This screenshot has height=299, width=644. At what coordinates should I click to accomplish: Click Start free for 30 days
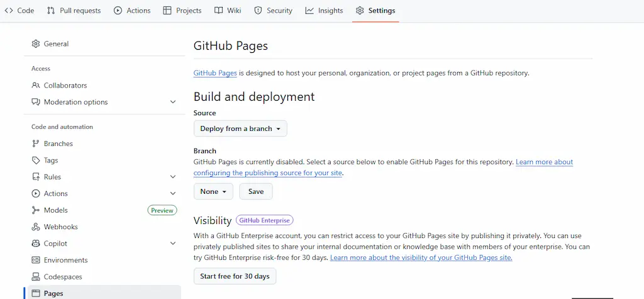pyautogui.click(x=235, y=276)
